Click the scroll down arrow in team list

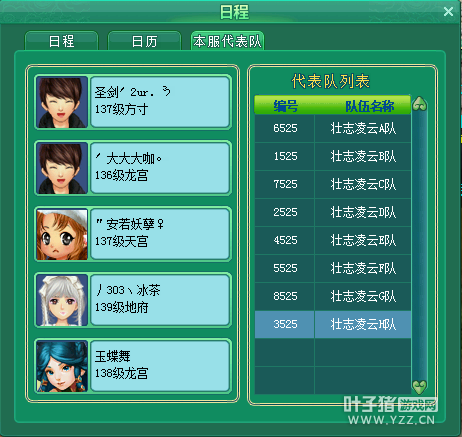pos(420,387)
